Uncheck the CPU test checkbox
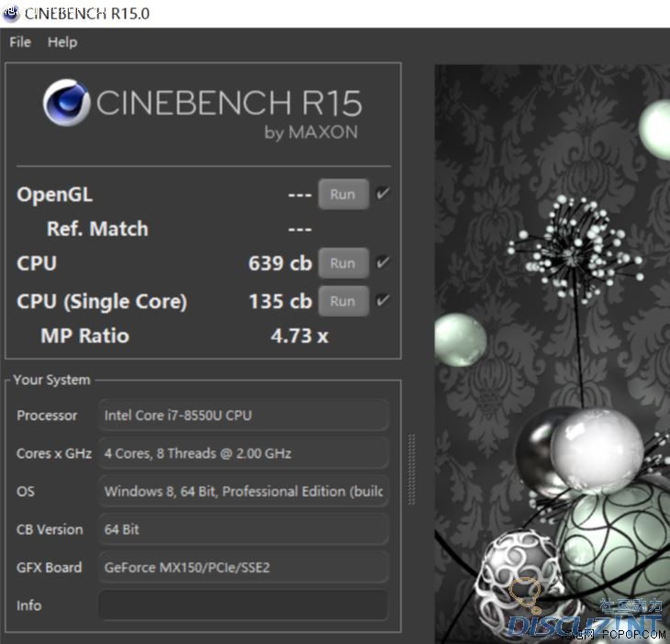Viewport: 670px width, 644px height. click(x=383, y=263)
